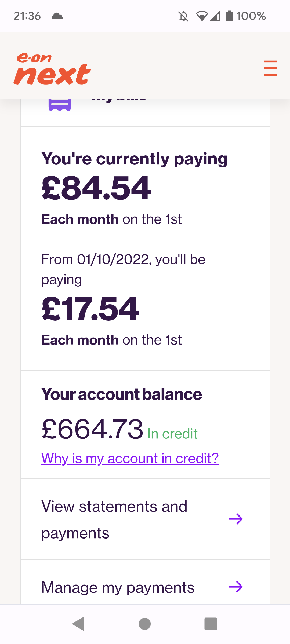Tap the £84.54 current payment amount
290x644 pixels.
[x=96, y=188]
